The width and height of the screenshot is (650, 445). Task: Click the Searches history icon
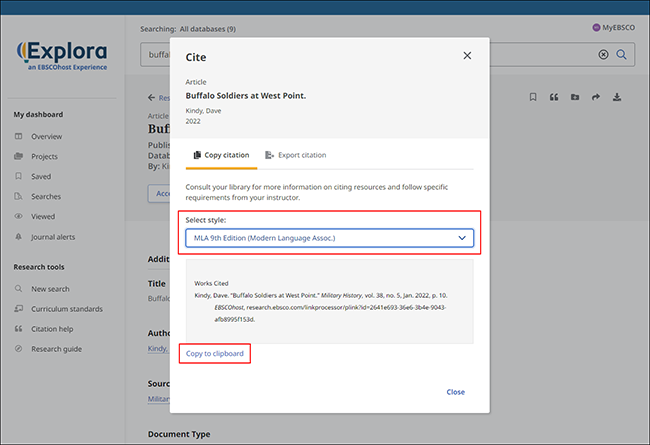coord(18,196)
